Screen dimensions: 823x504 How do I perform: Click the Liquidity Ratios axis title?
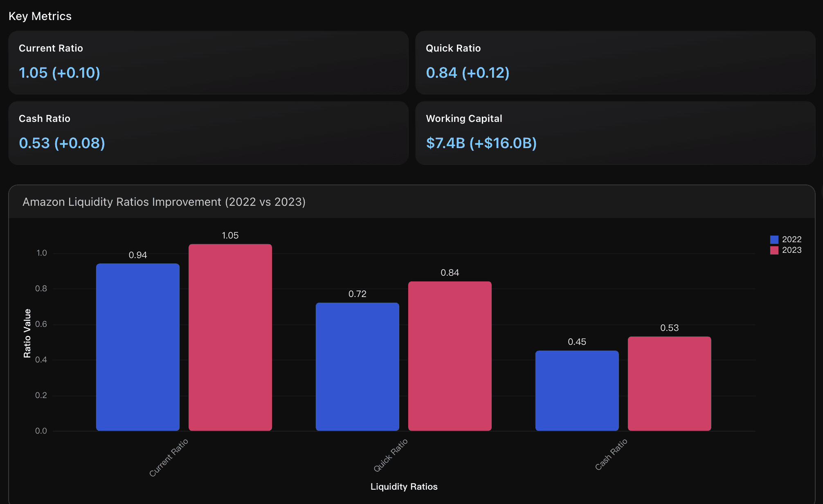coord(404,487)
